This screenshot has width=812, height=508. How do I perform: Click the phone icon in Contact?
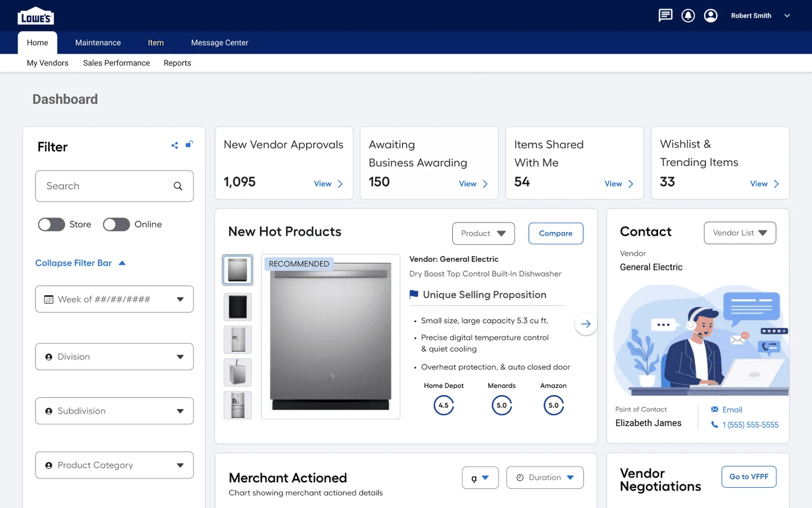(714, 424)
